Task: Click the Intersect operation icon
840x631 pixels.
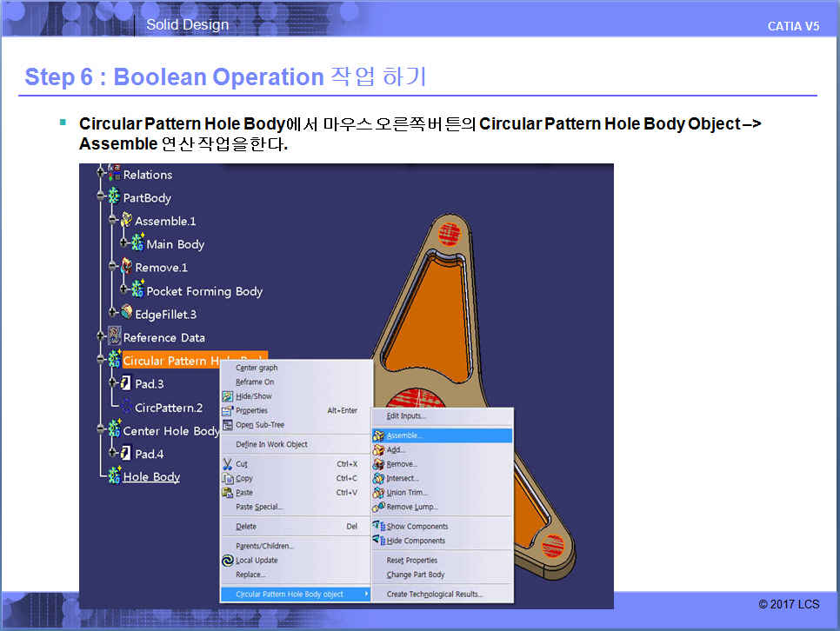Action: coord(379,478)
